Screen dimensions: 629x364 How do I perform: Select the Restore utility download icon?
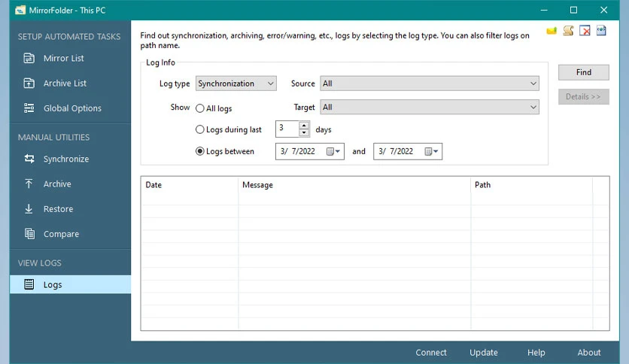29,209
